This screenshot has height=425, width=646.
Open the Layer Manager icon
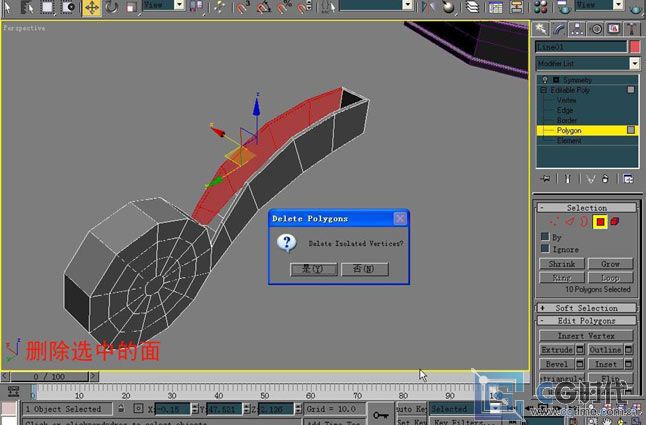pyautogui.click(x=473, y=7)
